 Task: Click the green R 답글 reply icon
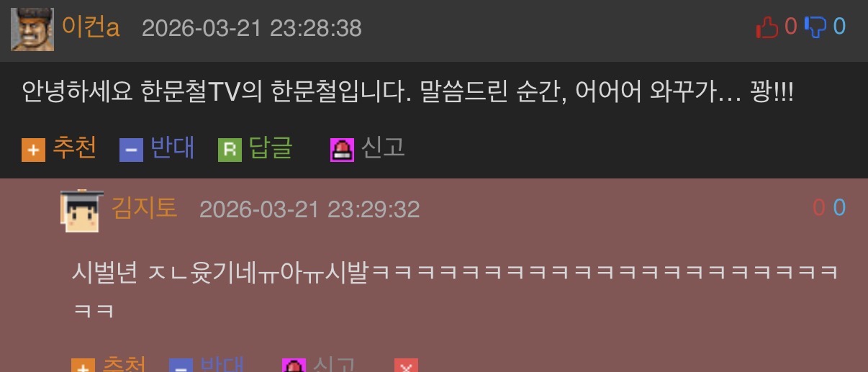[x=230, y=150]
